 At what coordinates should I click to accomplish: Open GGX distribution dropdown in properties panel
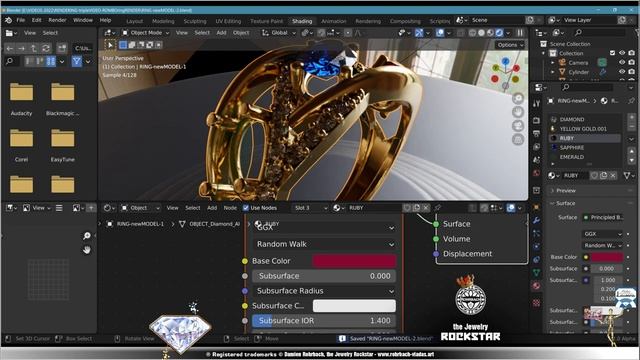coord(602,234)
